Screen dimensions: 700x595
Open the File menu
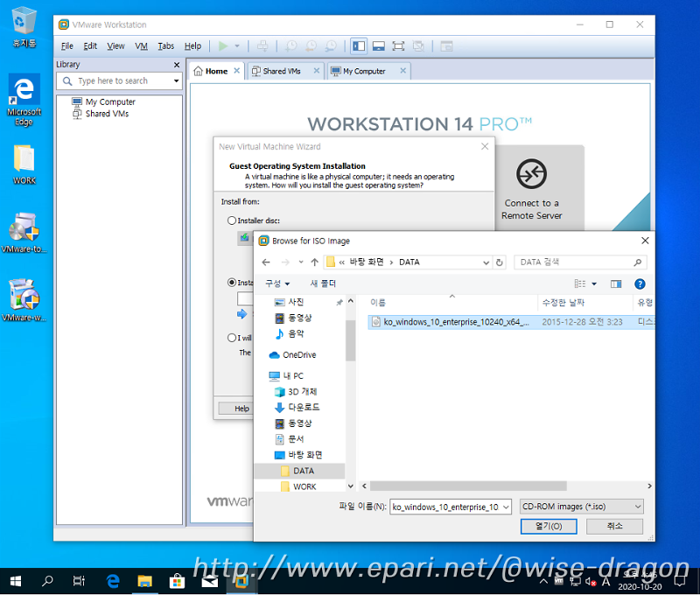tap(67, 46)
